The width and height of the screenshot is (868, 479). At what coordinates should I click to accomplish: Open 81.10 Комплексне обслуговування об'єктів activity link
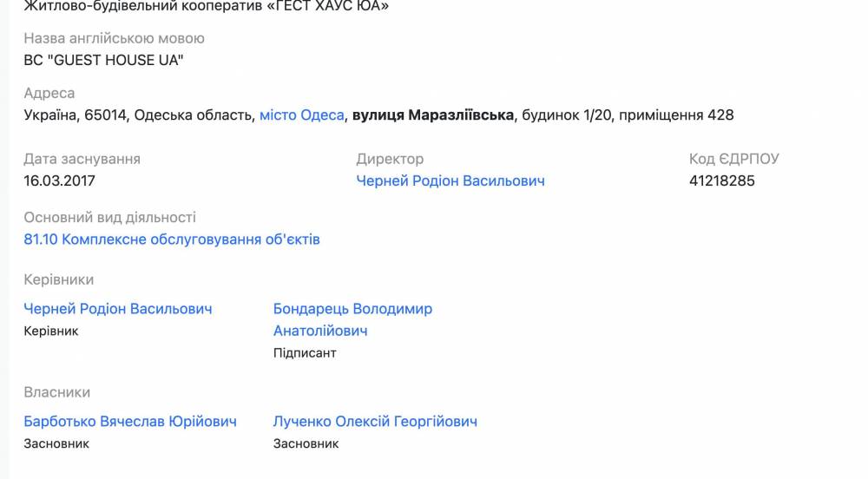[172, 239]
